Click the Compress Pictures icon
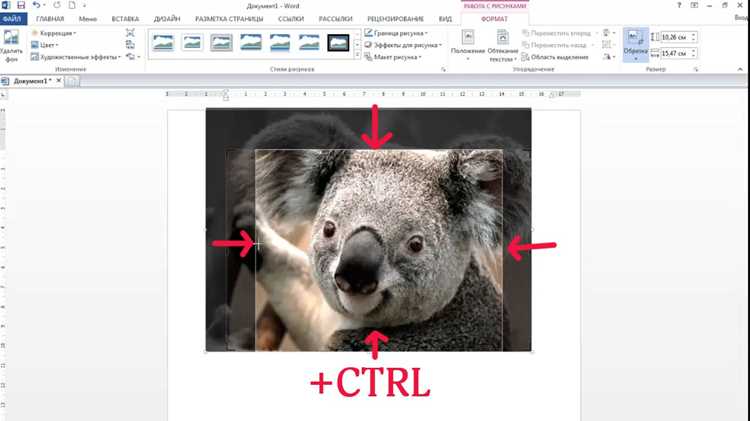Image resolution: width=750 pixels, height=421 pixels. point(130,33)
